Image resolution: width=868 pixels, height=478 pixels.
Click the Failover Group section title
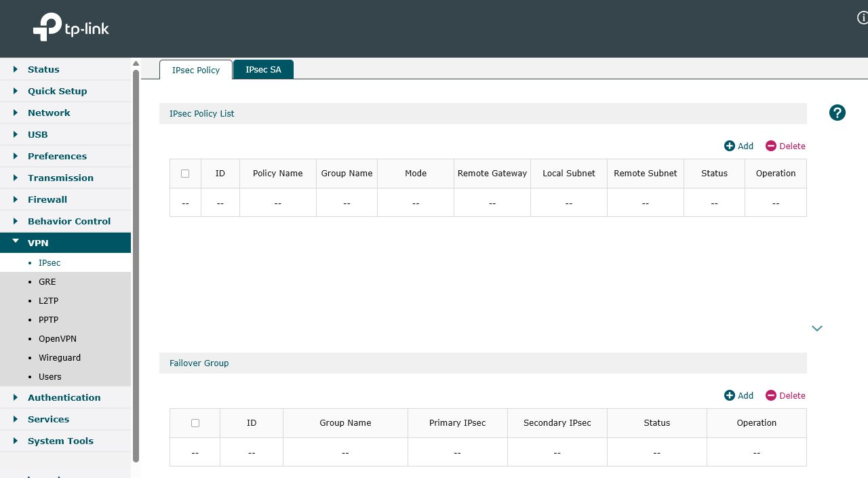199,363
